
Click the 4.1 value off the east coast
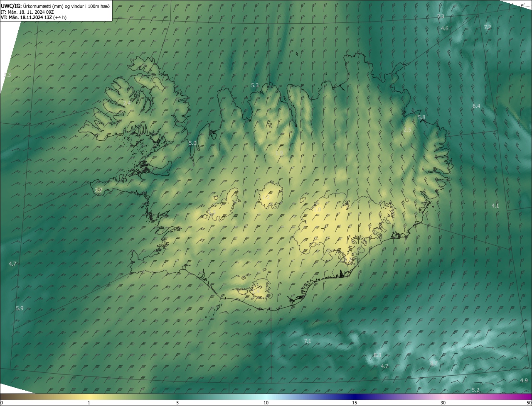tap(495, 205)
